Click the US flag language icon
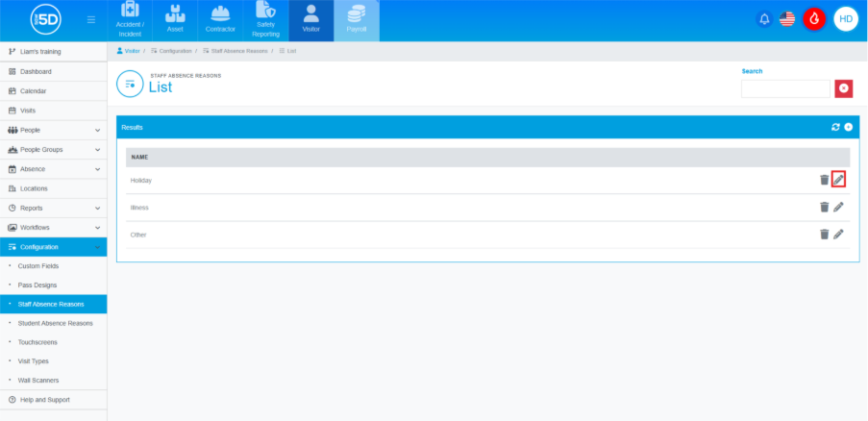 [787, 19]
